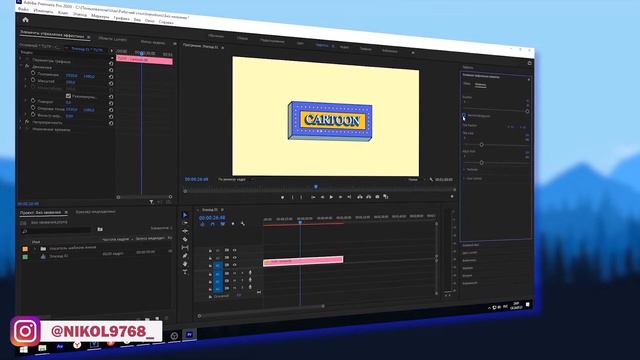Solo audio track A1
The height and width of the screenshot is (360, 640).
pos(242,273)
